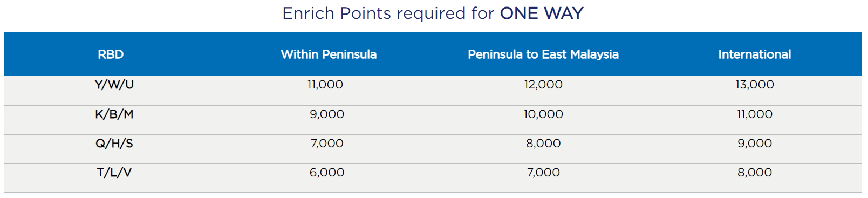
Task: Click the Within Peninsula column header
Action: point(329,54)
